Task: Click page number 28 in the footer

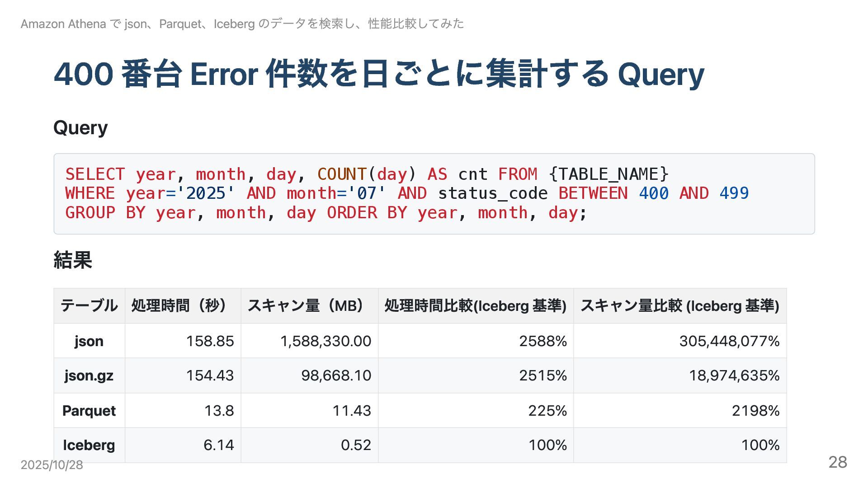Action: point(837,462)
